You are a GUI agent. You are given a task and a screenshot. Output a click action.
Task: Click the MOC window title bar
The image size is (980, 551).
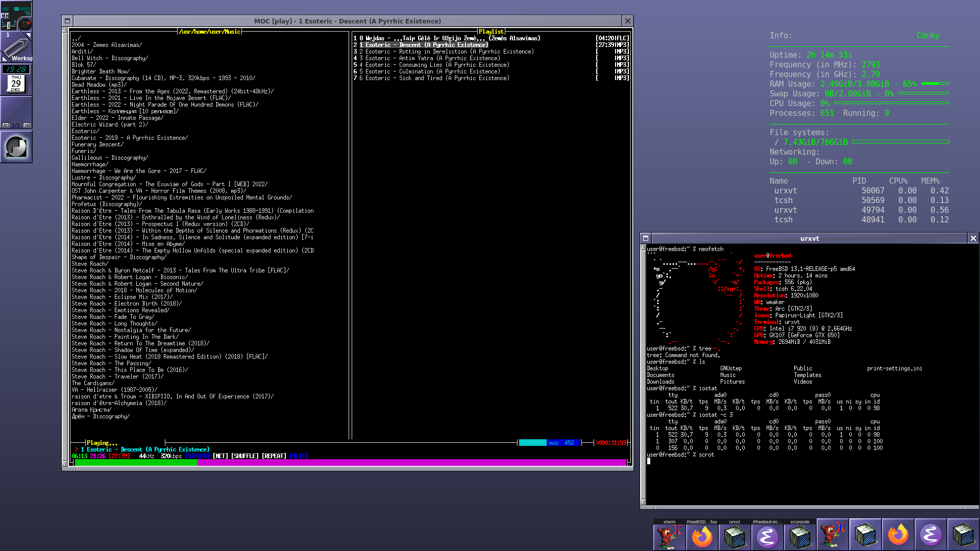(x=348, y=21)
